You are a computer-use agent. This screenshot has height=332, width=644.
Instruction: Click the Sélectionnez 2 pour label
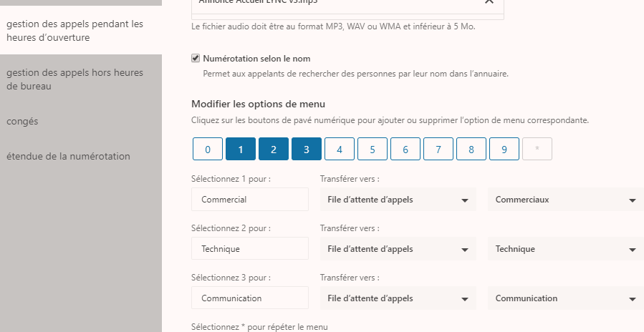click(231, 228)
